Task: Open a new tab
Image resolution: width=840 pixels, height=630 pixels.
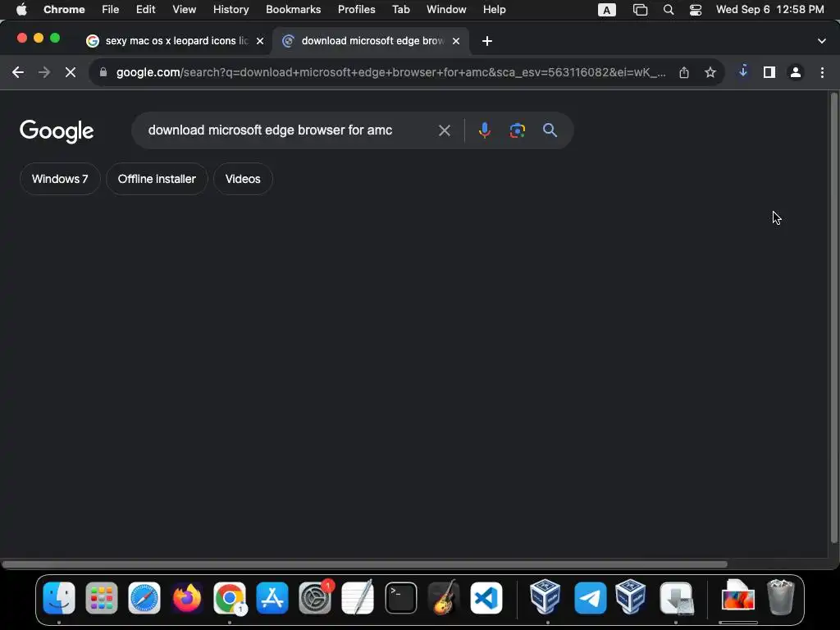Action: point(487,41)
